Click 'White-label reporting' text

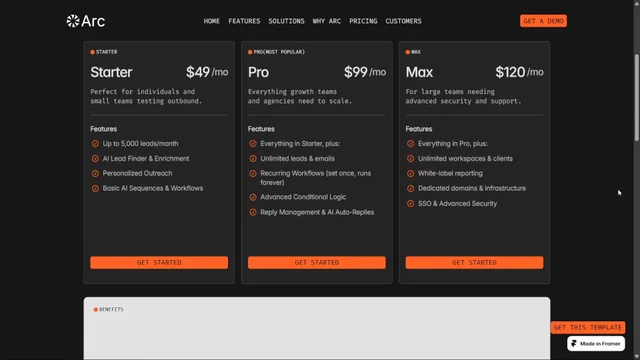tap(450, 173)
